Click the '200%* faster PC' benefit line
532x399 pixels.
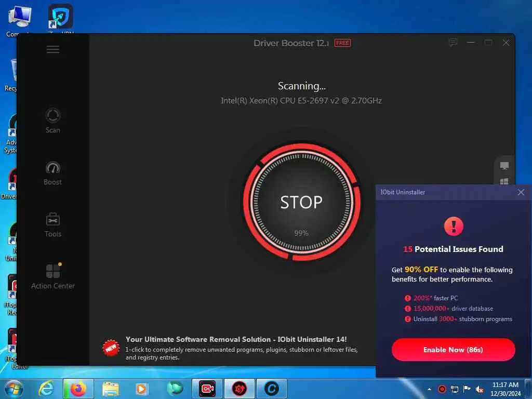point(431,298)
